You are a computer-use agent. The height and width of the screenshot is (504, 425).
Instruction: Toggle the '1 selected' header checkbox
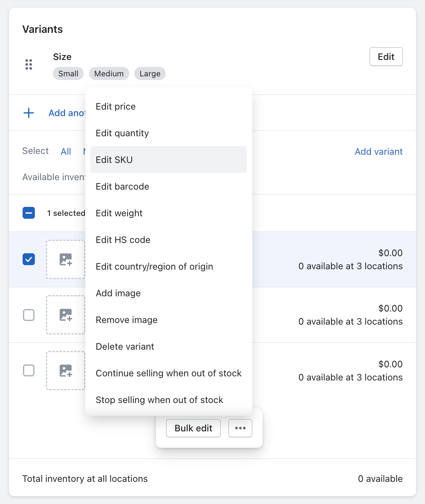point(29,213)
